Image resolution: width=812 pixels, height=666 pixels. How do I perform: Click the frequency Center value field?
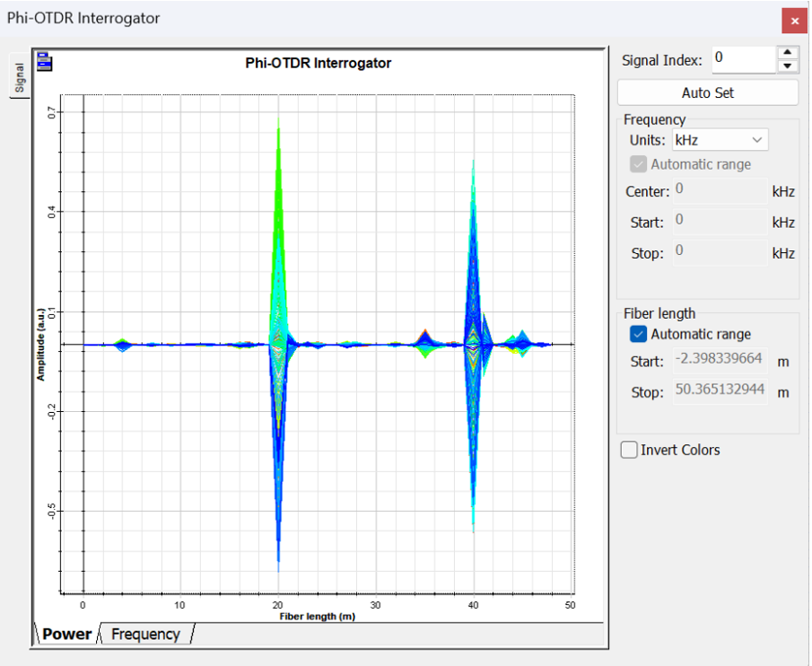click(720, 190)
